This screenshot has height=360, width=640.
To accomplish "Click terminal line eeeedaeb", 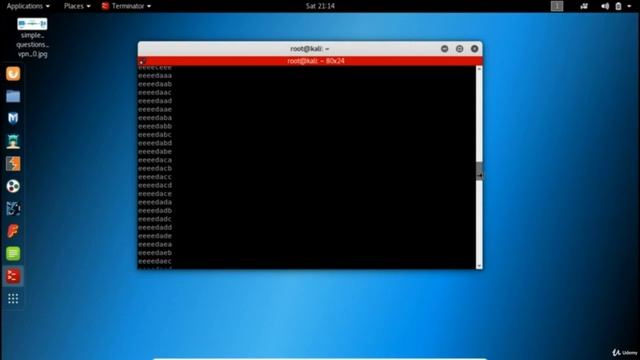I will (x=155, y=253).
